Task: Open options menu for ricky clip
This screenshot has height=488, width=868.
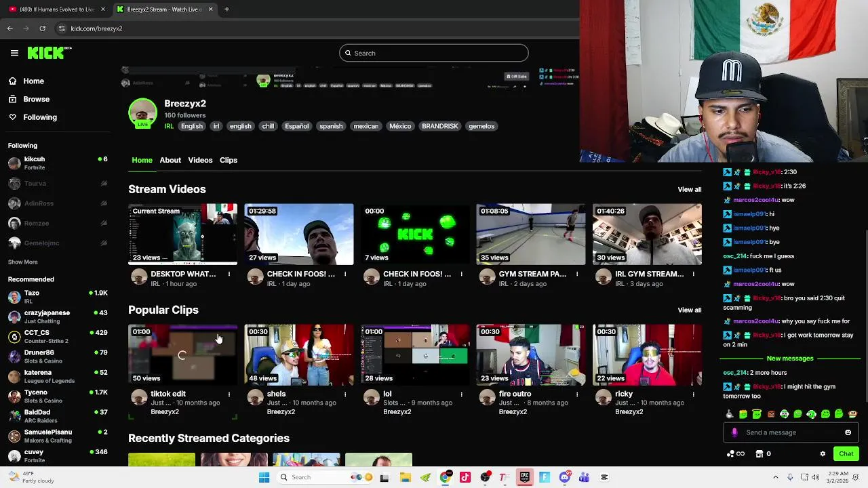Action: click(x=693, y=394)
